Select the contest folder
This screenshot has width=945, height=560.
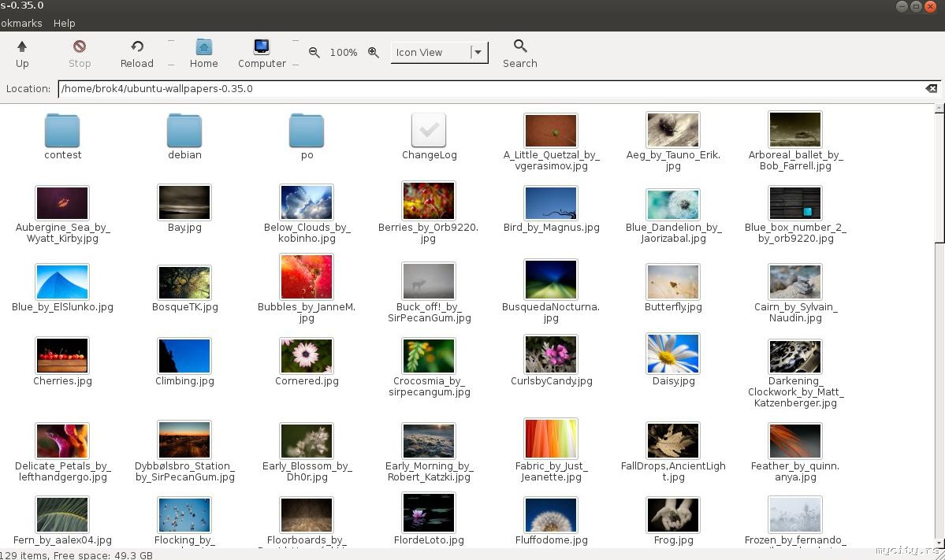tap(62, 132)
